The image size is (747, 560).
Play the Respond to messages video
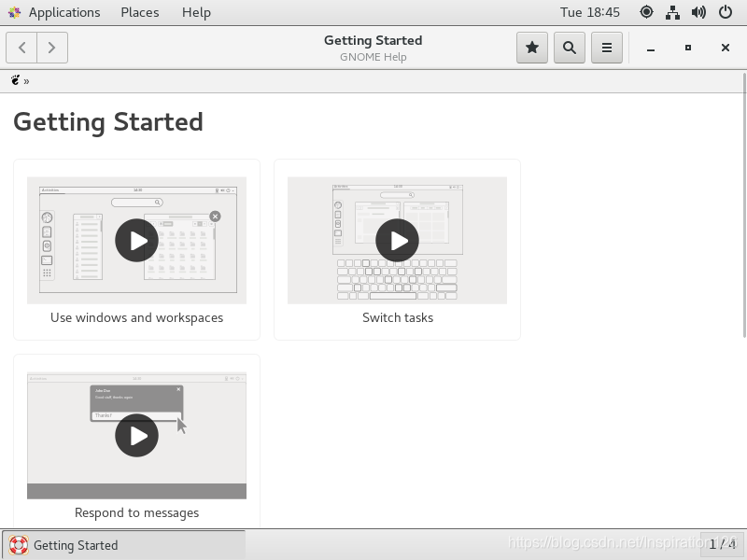(x=136, y=435)
